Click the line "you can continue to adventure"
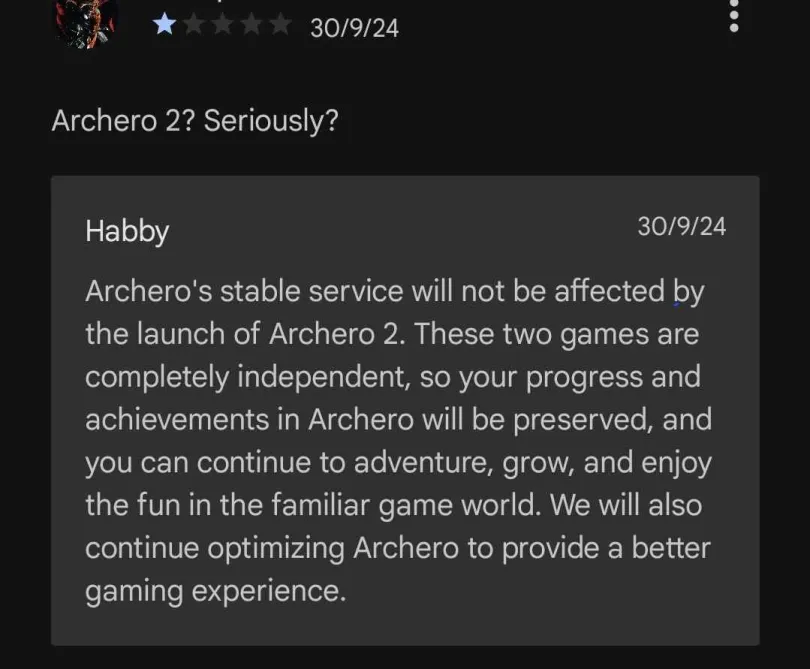 tap(399, 463)
